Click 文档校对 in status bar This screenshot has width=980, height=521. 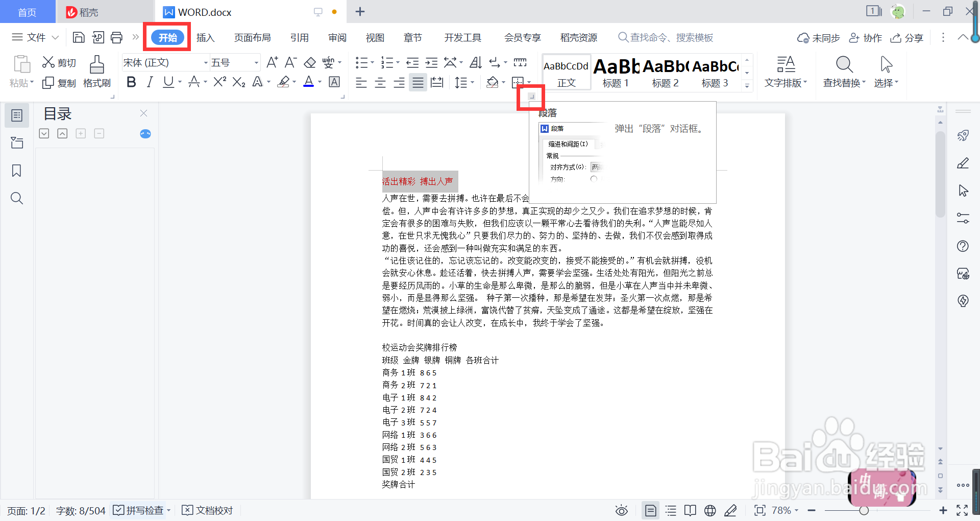(208, 510)
